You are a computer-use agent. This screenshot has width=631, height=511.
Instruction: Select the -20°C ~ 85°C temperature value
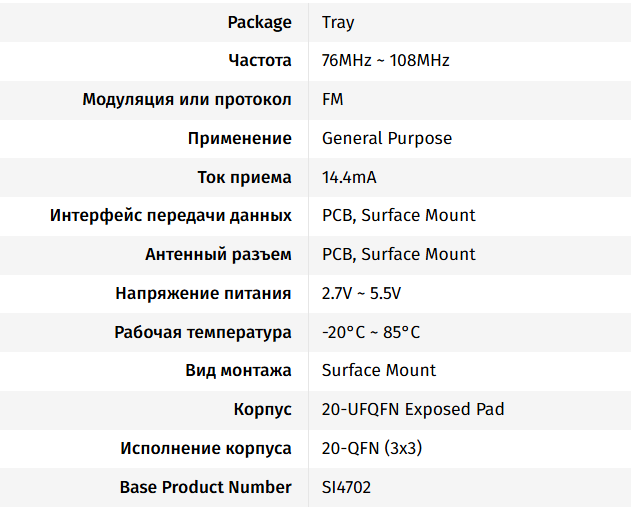(371, 332)
